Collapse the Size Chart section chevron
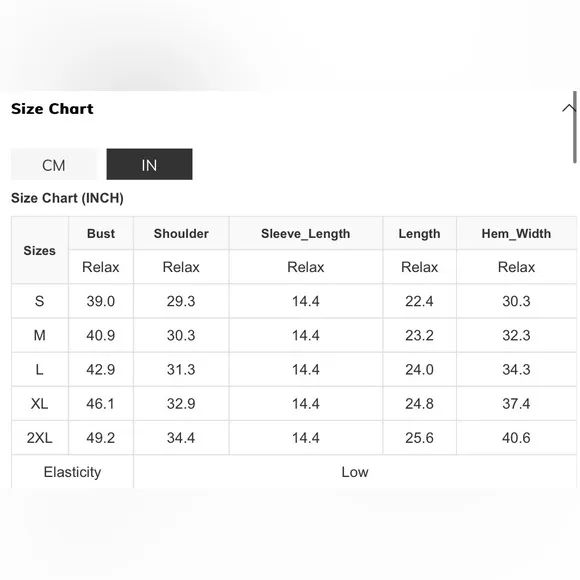This screenshot has height=580, width=580. click(x=568, y=108)
